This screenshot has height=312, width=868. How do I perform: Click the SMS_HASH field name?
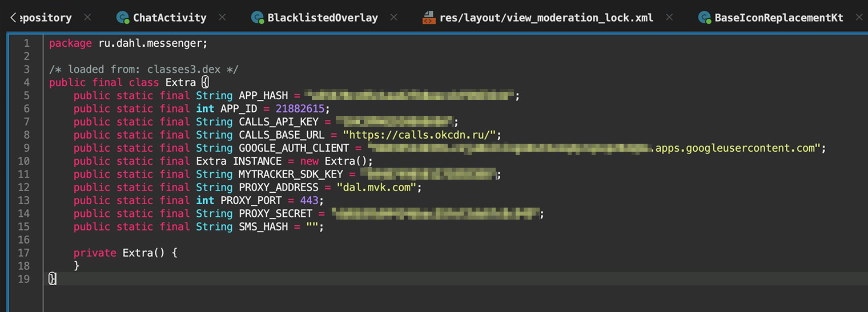pyautogui.click(x=263, y=226)
